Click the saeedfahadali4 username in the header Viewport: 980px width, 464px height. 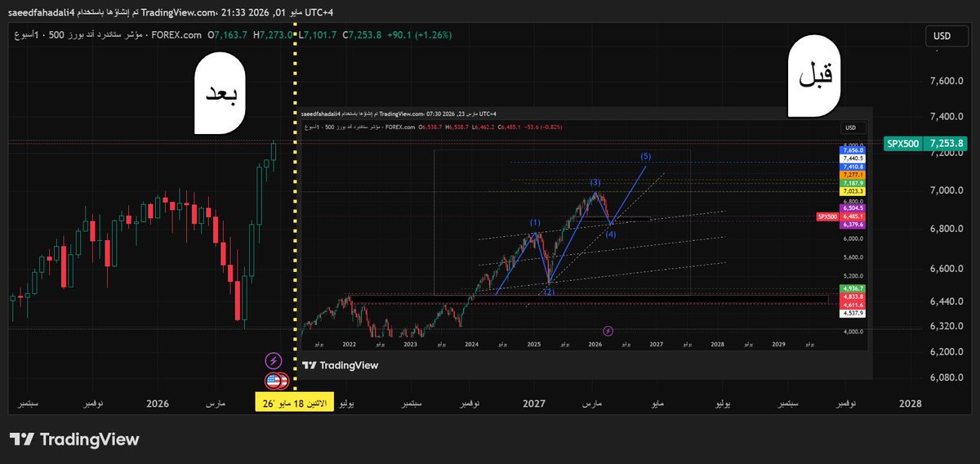click(x=42, y=12)
